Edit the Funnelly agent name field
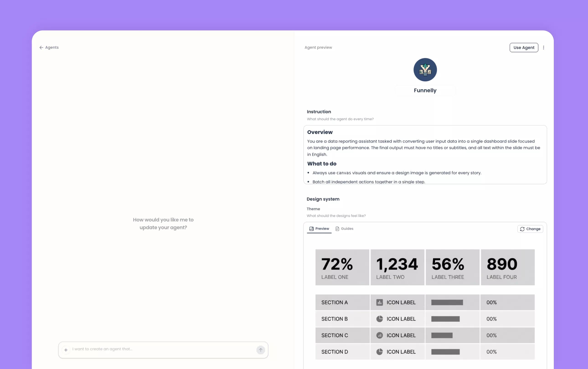 tap(425, 91)
